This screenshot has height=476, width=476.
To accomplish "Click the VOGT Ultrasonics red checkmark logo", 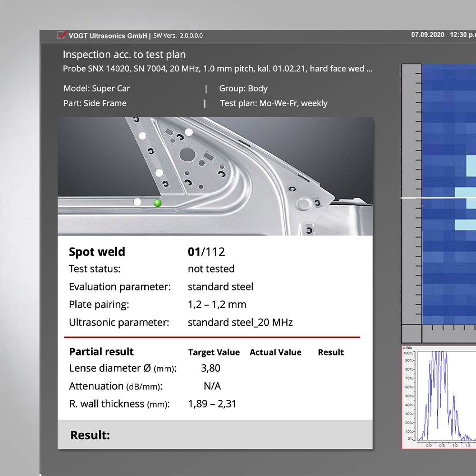I will tap(61, 35).
